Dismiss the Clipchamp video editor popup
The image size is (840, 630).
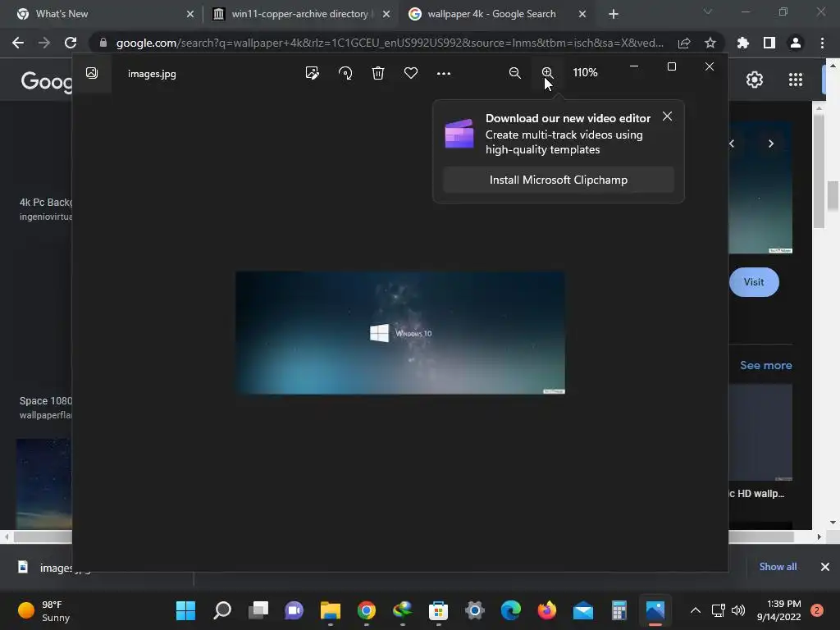coord(667,116)
